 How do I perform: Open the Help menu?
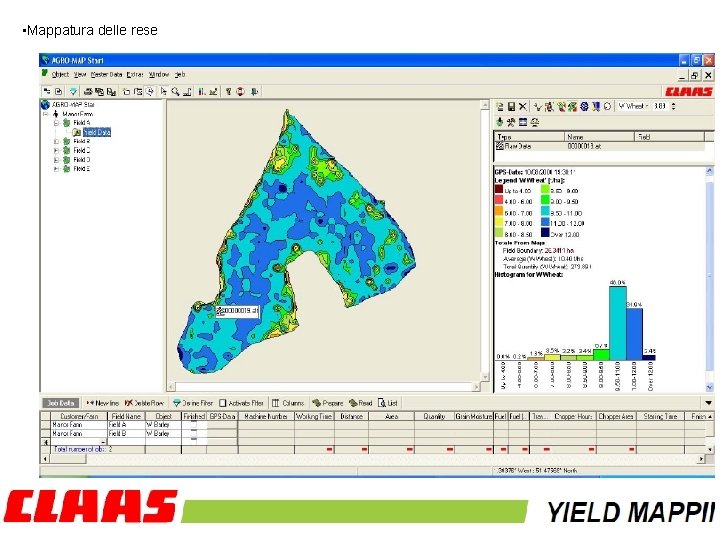[180, 74]
